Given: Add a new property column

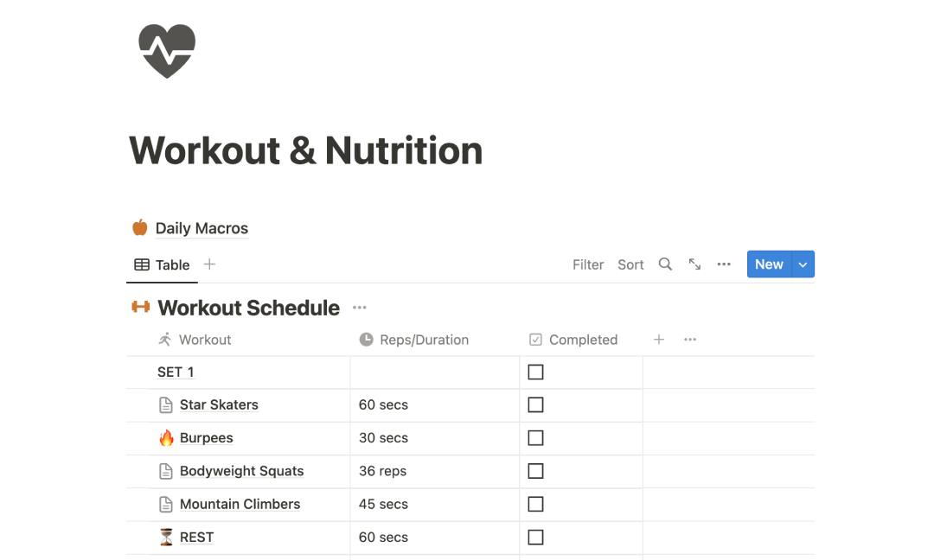Looking at the screenshot, I should click(x=659, y=340).
